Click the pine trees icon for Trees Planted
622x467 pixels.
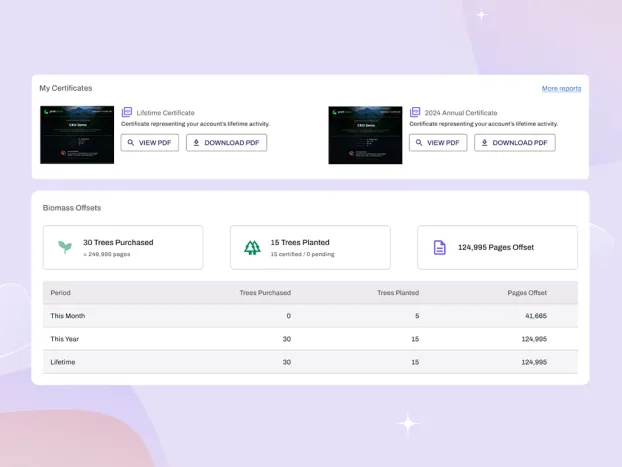[252, 247]
